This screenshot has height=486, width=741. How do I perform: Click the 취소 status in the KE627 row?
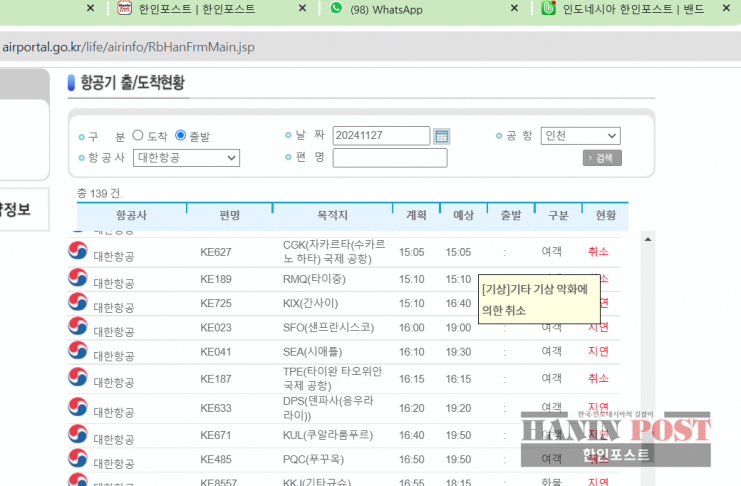pos(598,252)
